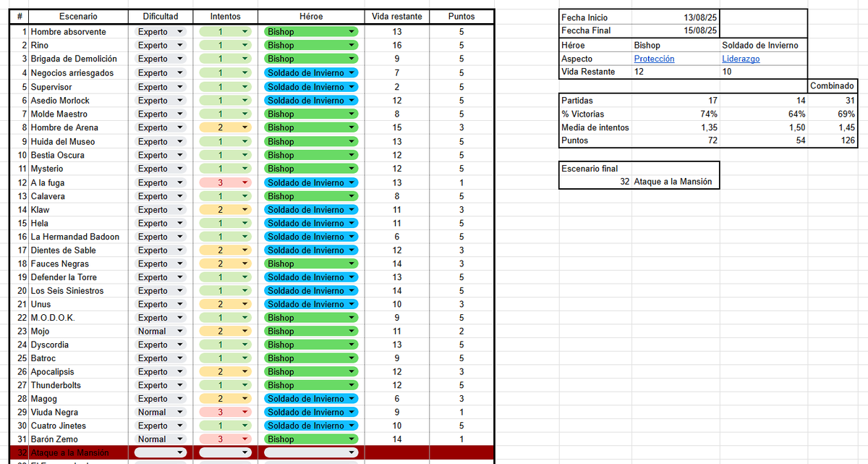
Task: Select the Huida del Museo cell
Action: pos(79,141)
